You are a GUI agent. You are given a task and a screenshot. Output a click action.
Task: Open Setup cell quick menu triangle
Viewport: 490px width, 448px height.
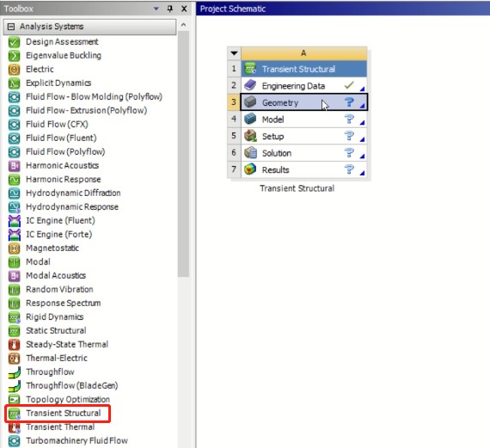[x=362, y=139]
